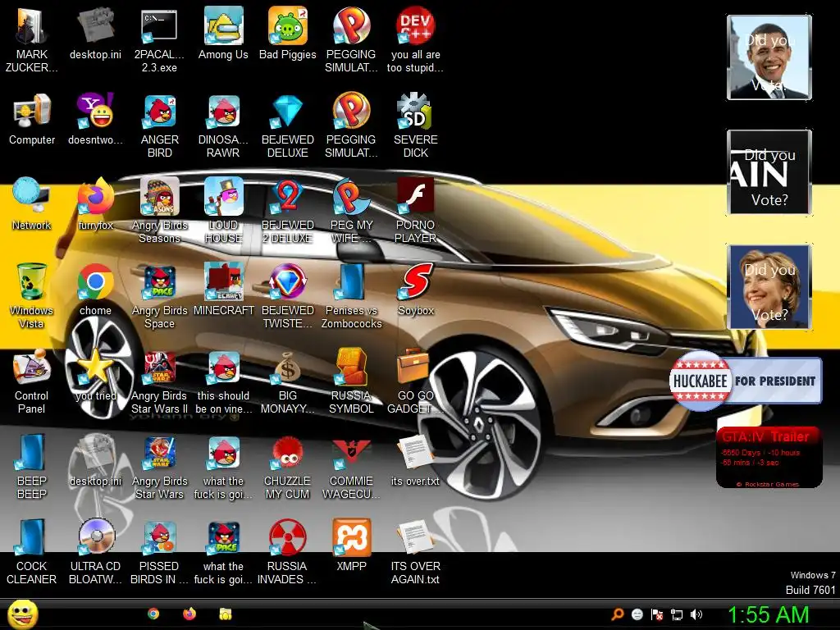Select the 2PACAL... 2.3.exe console icon
This screenshot has height=630, width=840.
click(x=160, y=26)
